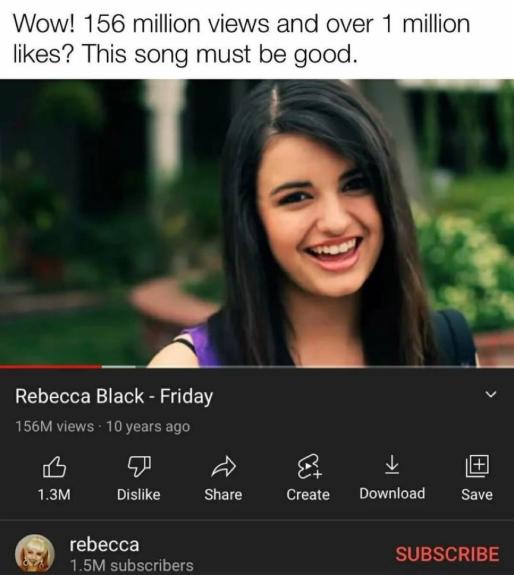514x575 pixels.
Task: Tap the thumbs-up like icon
Action: (54, 467)
